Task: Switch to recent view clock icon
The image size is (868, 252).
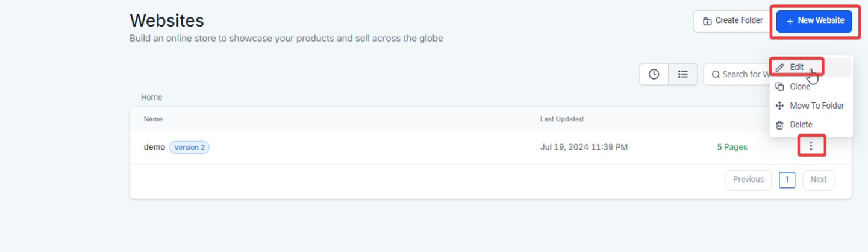Action: pos(654,74)
